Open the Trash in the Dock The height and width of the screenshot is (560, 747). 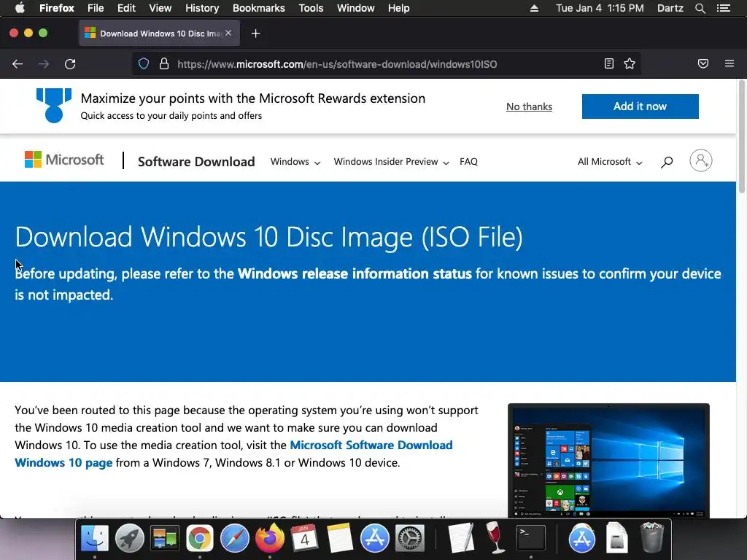click(652, 538)
